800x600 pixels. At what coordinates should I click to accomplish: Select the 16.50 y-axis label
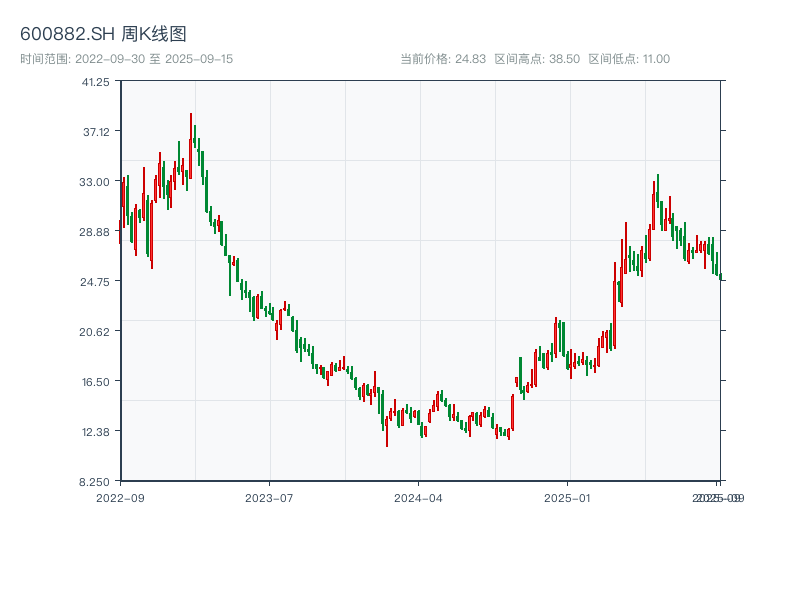pyautogui.click(x=96, y=382)
